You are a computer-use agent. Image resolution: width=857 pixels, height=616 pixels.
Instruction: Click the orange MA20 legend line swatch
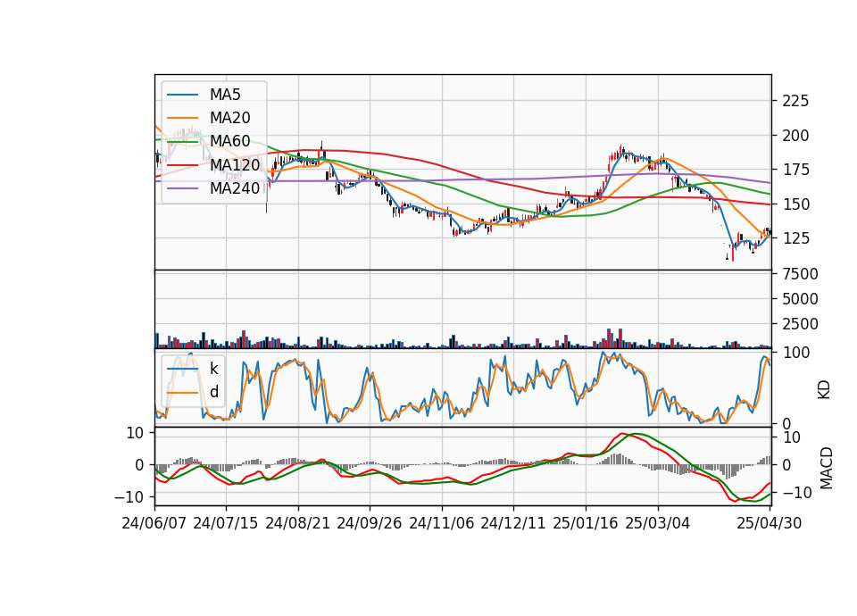pyautogui.click(x=182, y=118)
